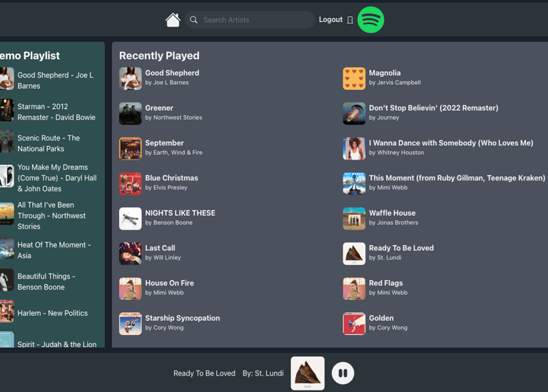Focus the Search Artists input field
The image size is (548, 392).
(250, 20)
